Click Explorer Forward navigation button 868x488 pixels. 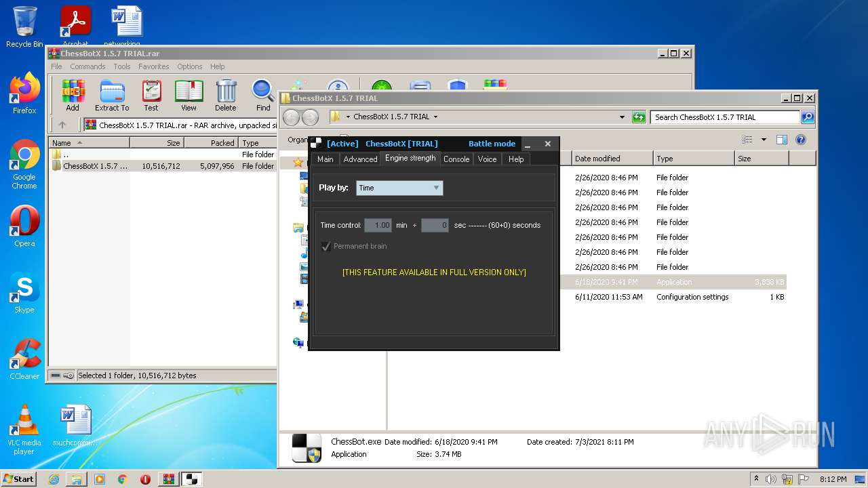310,117
